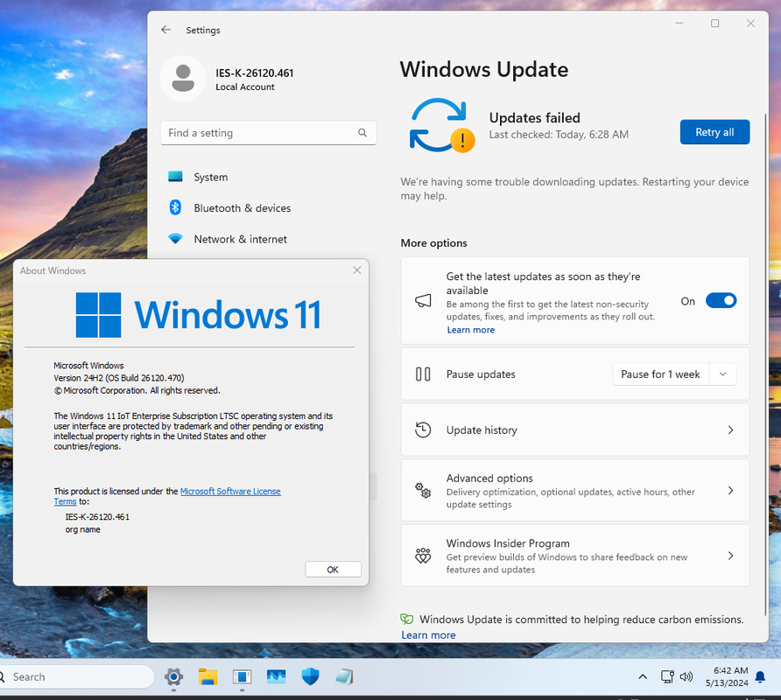Open File Explorer from the taskbar
Viewport: 781px width, 700px height.
pyautogui.click(x=208, y=676)
